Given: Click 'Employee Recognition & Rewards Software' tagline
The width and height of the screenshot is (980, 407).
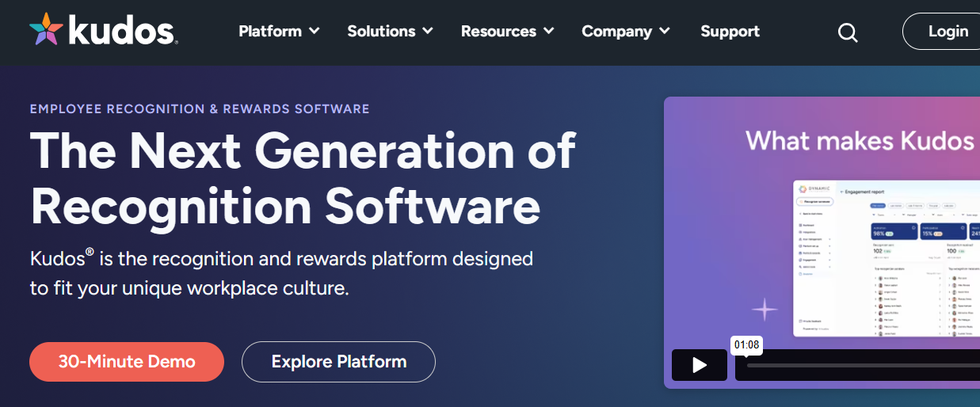Looking at the screenshot, I should (x=200, y=108).
